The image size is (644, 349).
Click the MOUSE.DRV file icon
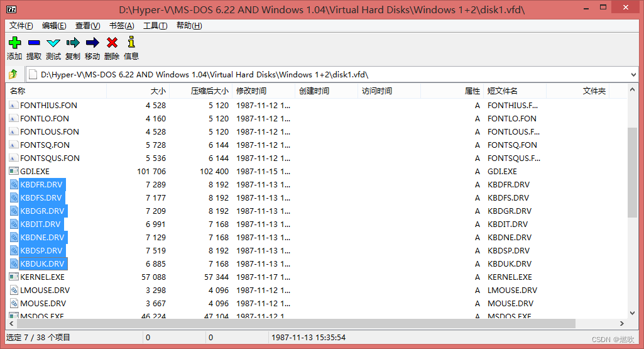pos(14,303)
